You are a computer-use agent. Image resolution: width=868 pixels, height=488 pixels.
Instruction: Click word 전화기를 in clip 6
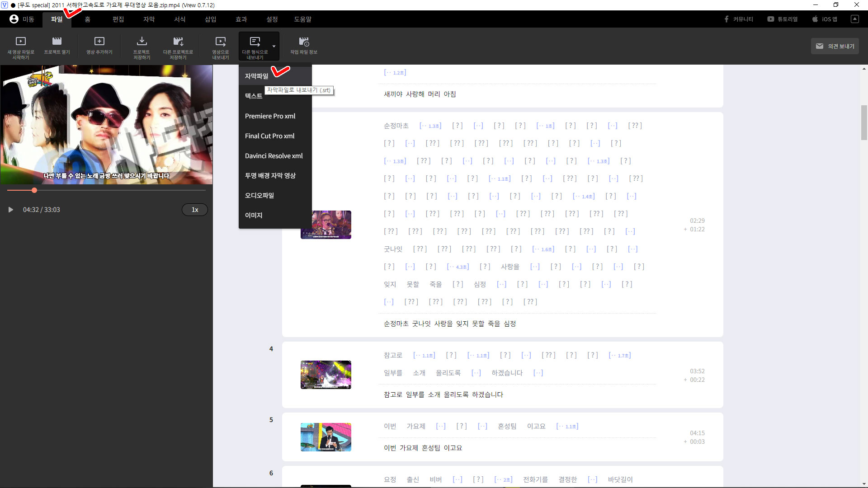535,479
